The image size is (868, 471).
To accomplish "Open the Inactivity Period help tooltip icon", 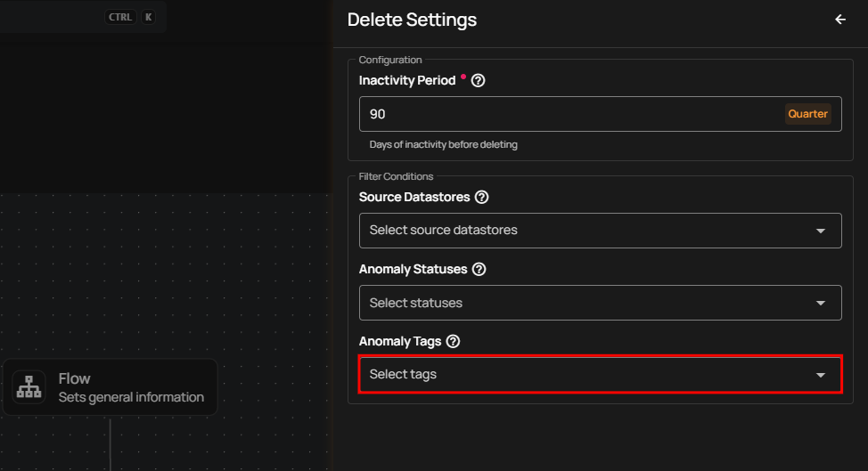I will (x=478, y=80).
